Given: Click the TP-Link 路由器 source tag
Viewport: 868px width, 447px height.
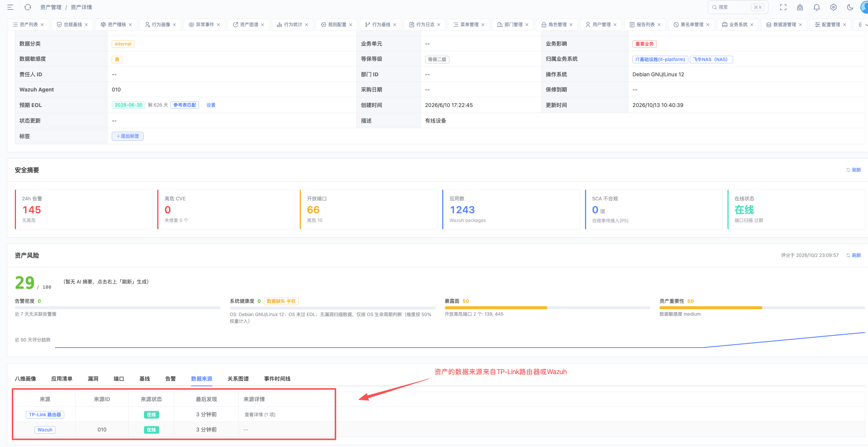Looking at the screenshot, I should [x=45, y=415].
